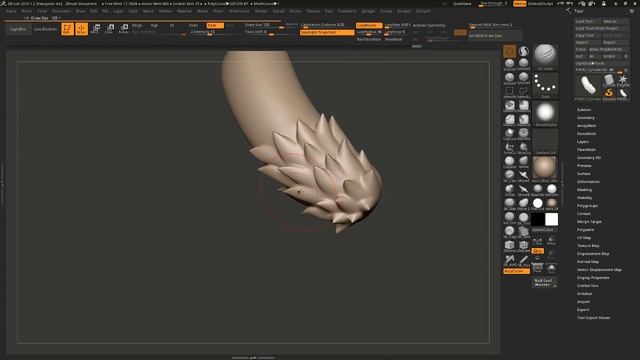Activate Edit mode button in top shelf

coord(67,29)
